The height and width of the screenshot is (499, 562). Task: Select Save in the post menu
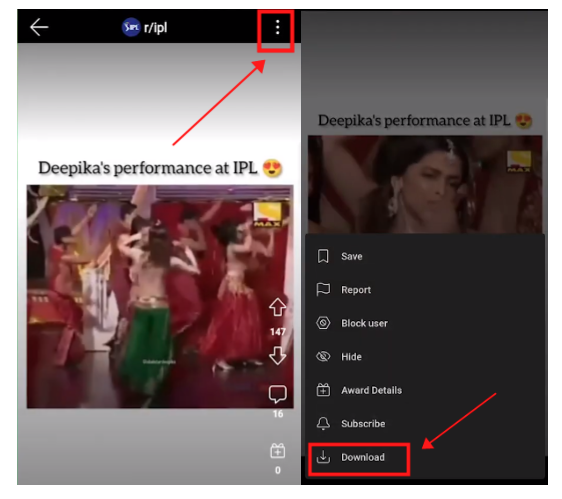425,256
